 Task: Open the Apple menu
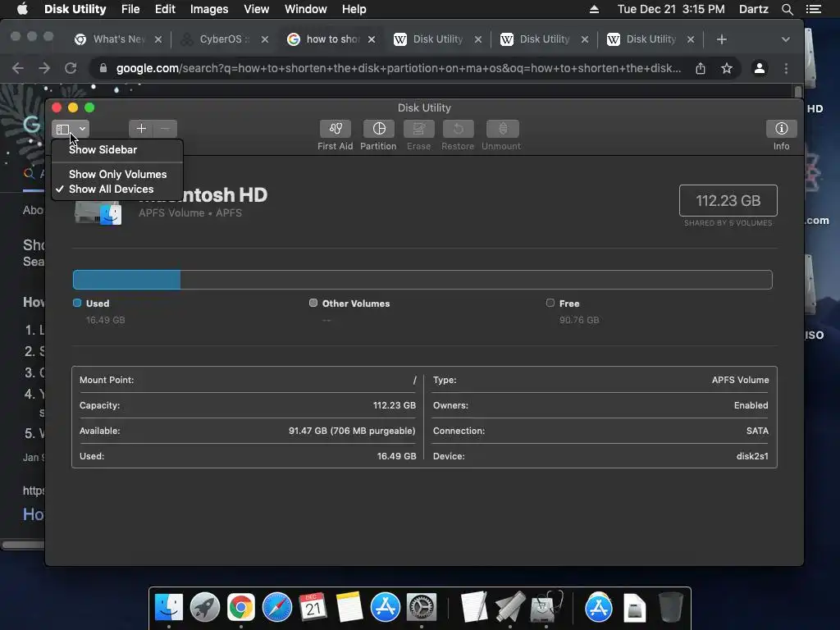click(x=22, y=9)
